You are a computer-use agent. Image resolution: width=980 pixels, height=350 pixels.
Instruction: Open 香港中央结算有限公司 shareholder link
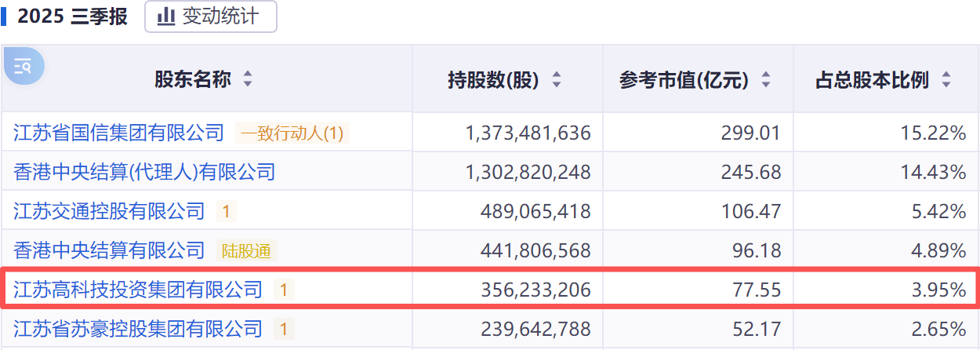click(x=109, y=250)
